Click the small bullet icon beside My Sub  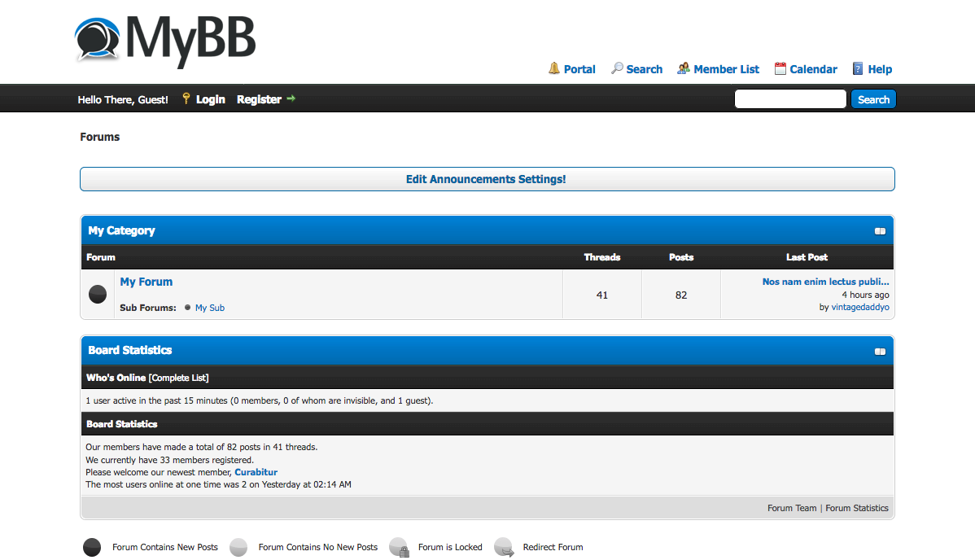pos(187,308)
